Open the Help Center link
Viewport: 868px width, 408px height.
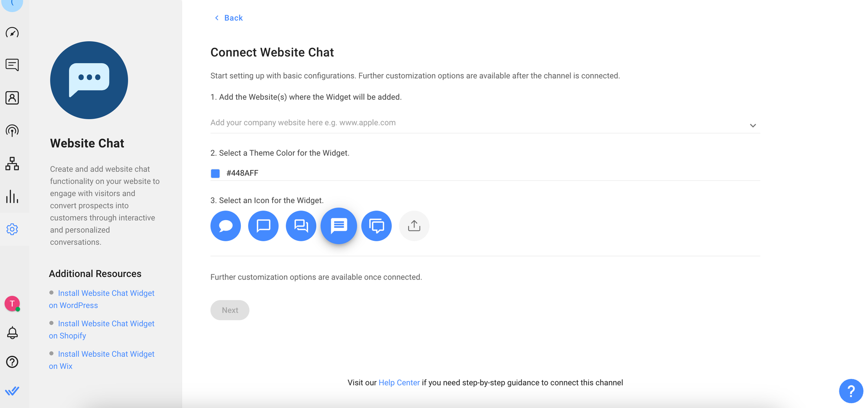[399, 382]
